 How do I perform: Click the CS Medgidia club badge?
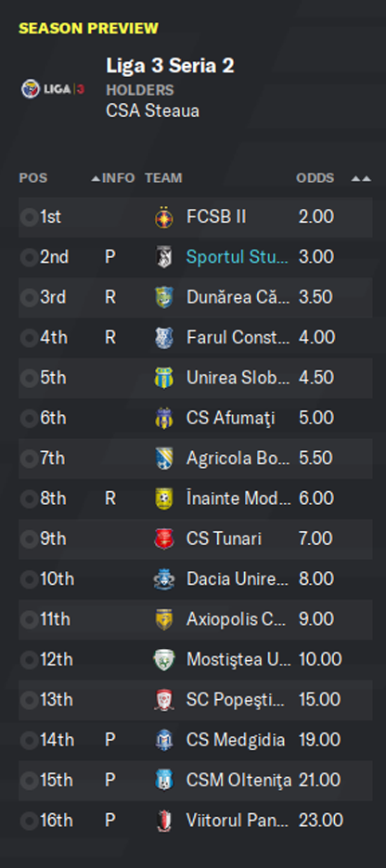click(x=164, y=740)
